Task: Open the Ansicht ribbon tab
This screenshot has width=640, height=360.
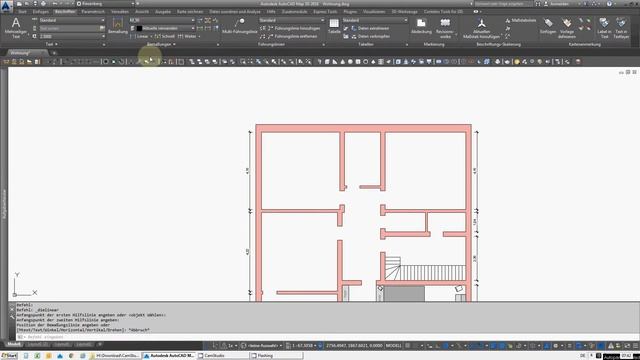Action: [x=142, y=11]
